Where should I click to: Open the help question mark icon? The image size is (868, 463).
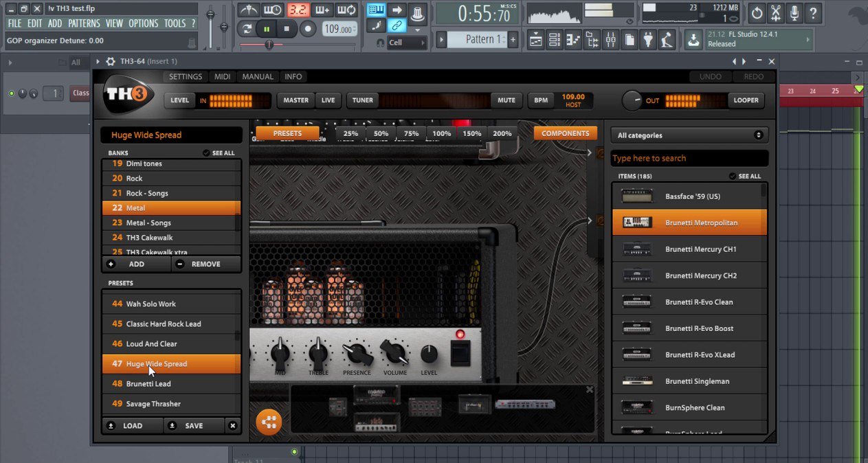(x=813, y=12)
